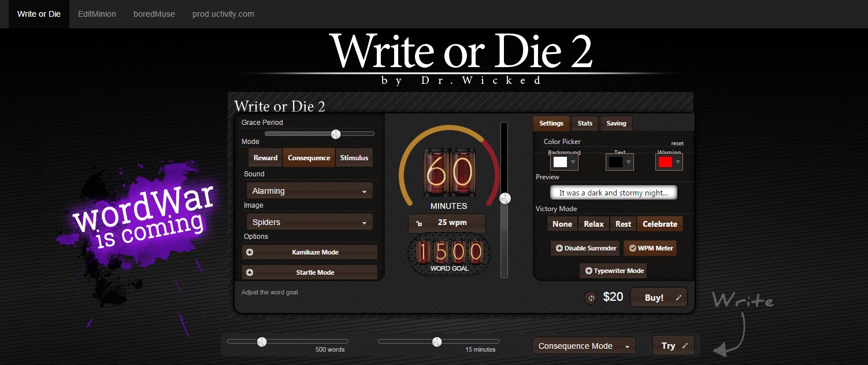Set Victory Mode to Relax
Image resolution: width=868 pixels, height=365 pixels.
(x=593, y=224)
